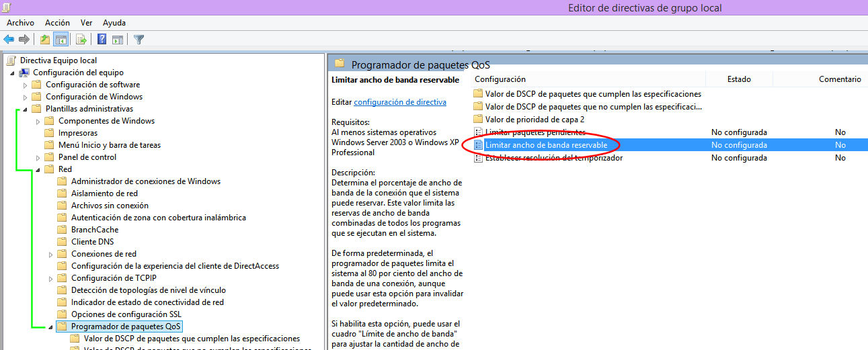
Task: Click the Filter funnel icon
Action: pyautogui.click(x=139, y=40)
